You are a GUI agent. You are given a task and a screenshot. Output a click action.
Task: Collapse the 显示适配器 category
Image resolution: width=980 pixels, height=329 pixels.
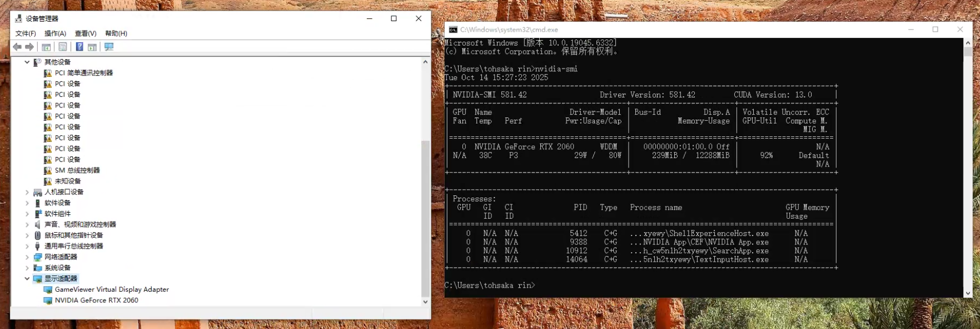coord(27,279)
